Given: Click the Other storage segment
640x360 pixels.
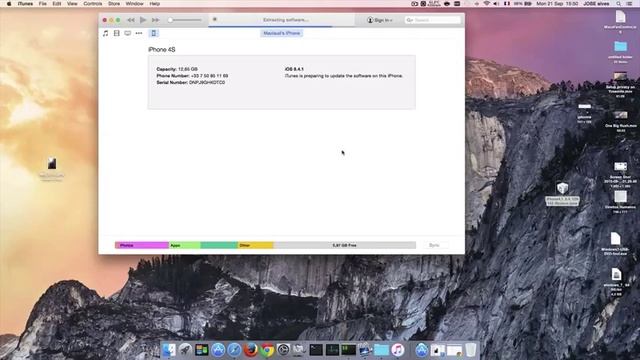Looking at the screenshot, I should coord(256,245).
